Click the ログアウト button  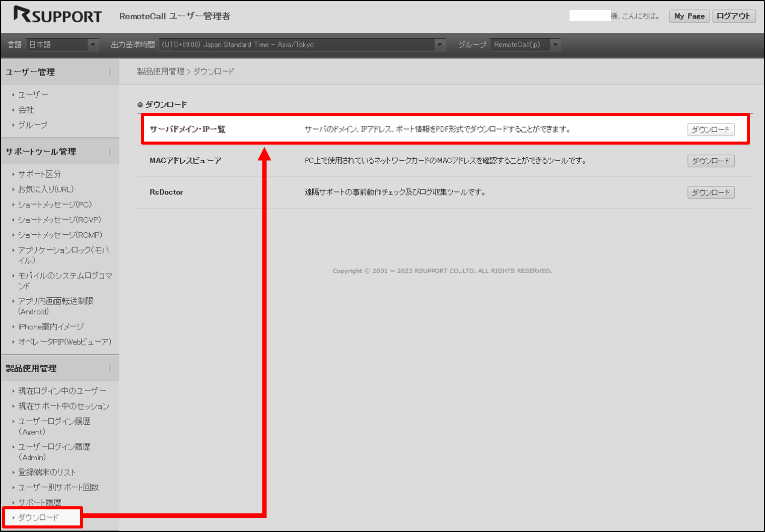[x=734, y=16]
